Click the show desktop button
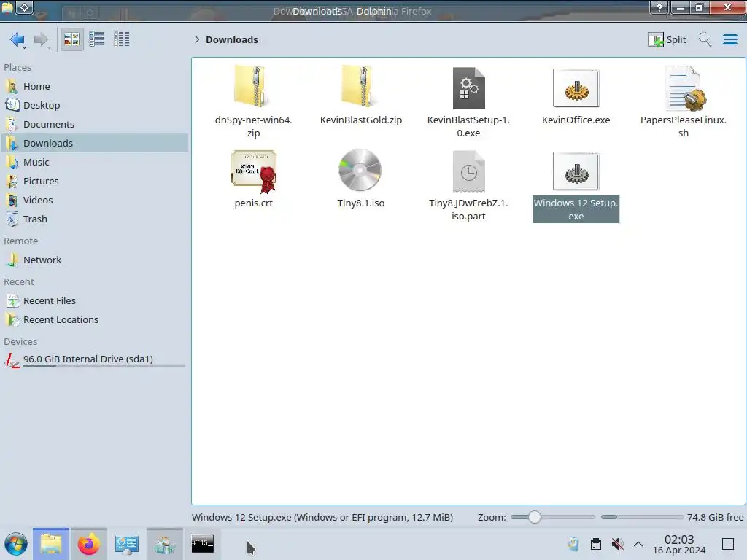The height and width of the screenshot is (560, 747). click(x=728, y=544)
